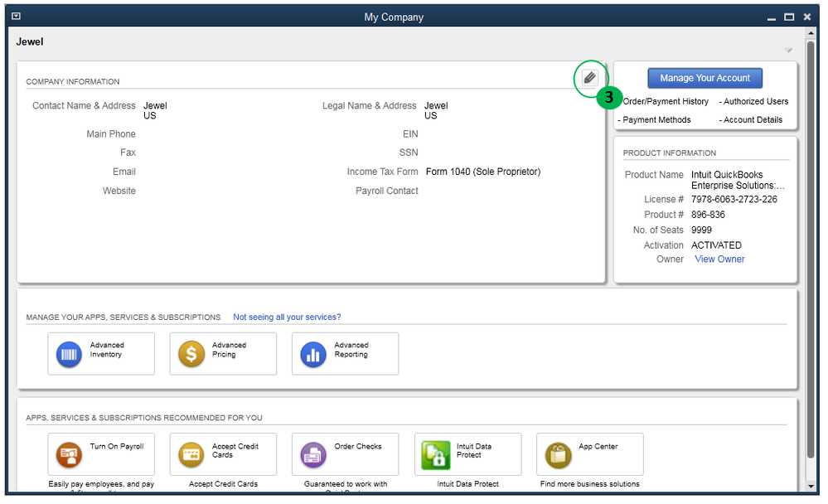Open Order/Payment History link
This screenshot has width=828, height=504.
tap(666, 101)
